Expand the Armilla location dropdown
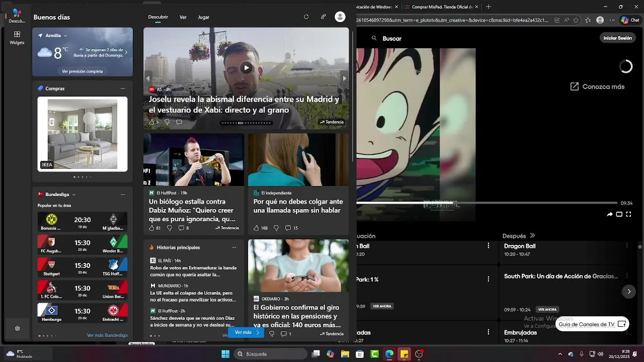644x362 pixels. (x=65, y=36)
